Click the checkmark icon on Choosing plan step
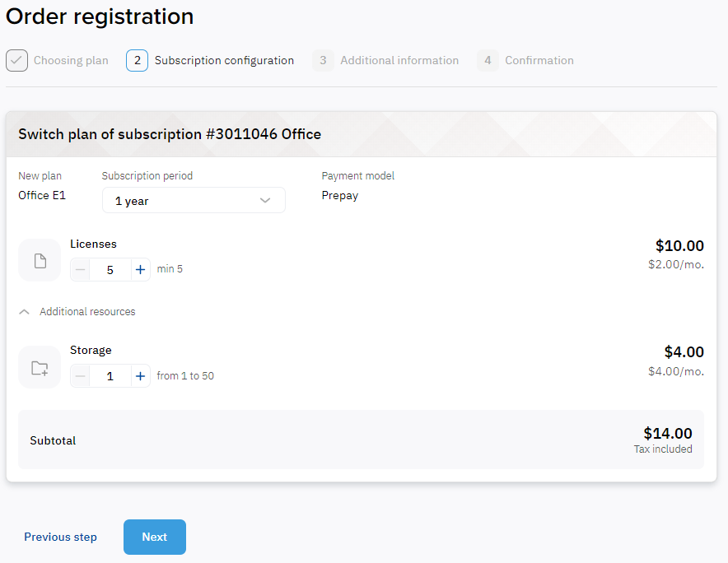The image size is (728, 563). tap(16, 59)
